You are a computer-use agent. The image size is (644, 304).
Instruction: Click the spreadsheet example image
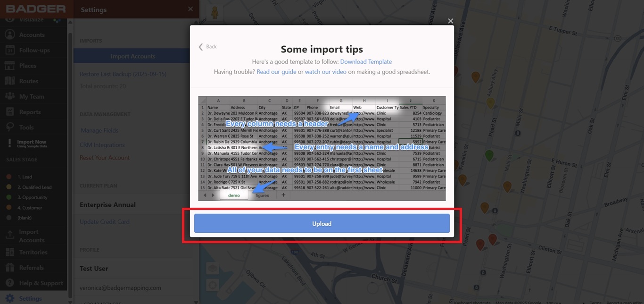pyautogui.click(x=322, y=149)
